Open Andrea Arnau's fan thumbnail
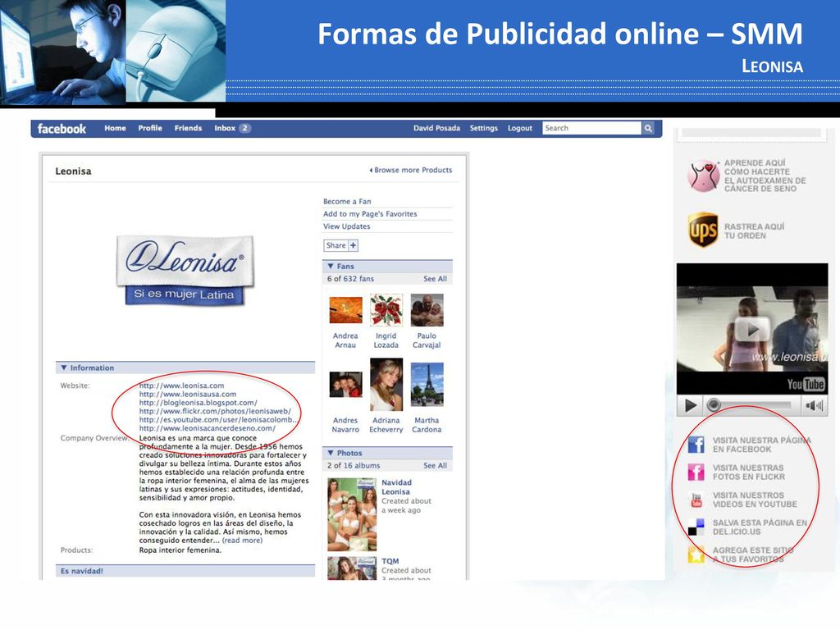Screen dimensions: 840x630 345,309
